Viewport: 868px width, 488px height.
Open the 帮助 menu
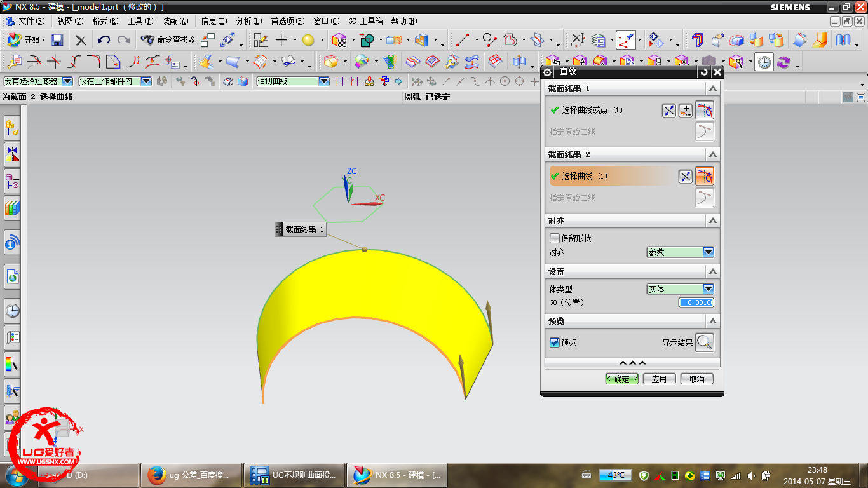[403, 21]
